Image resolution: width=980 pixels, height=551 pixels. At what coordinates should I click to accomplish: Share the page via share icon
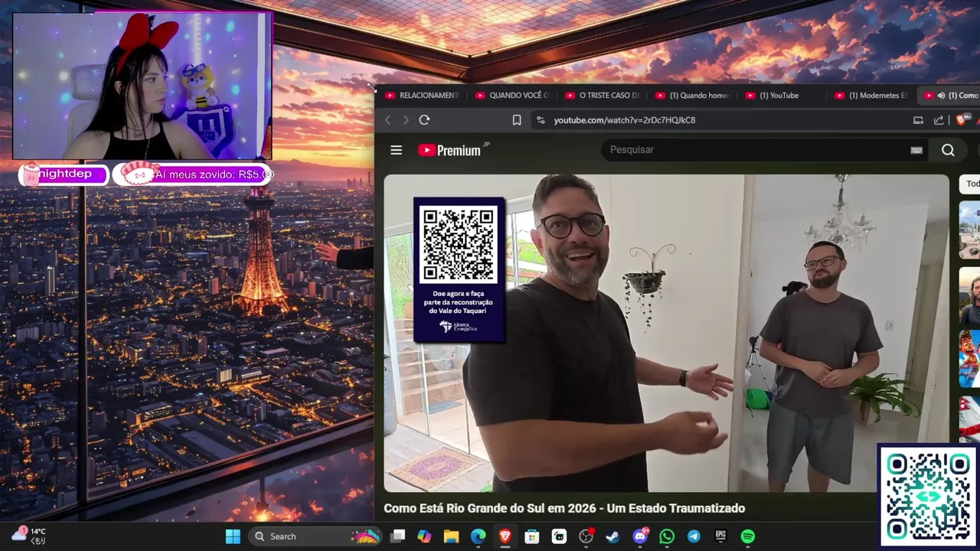939,120
